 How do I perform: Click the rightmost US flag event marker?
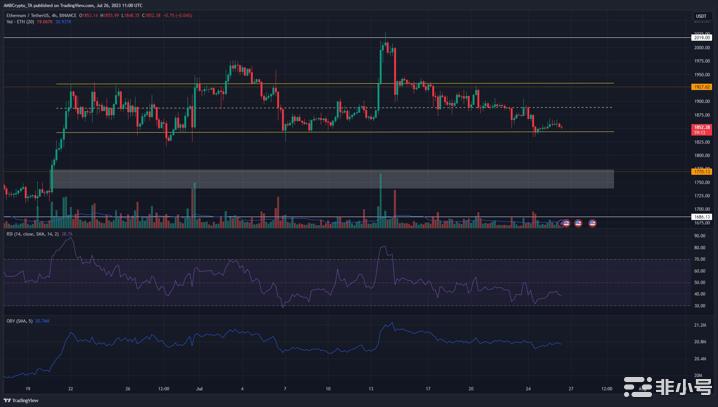592,222
